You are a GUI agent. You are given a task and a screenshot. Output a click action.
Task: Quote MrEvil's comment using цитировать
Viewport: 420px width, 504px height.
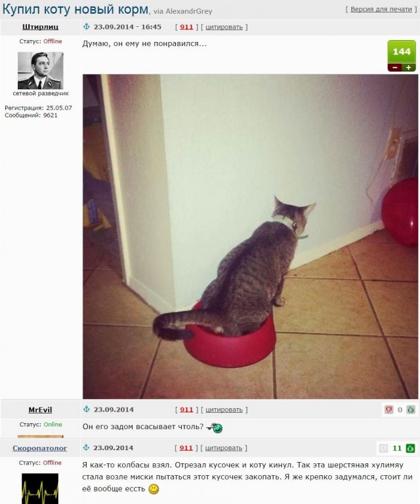pyautogui.click(x=224, y=409)
